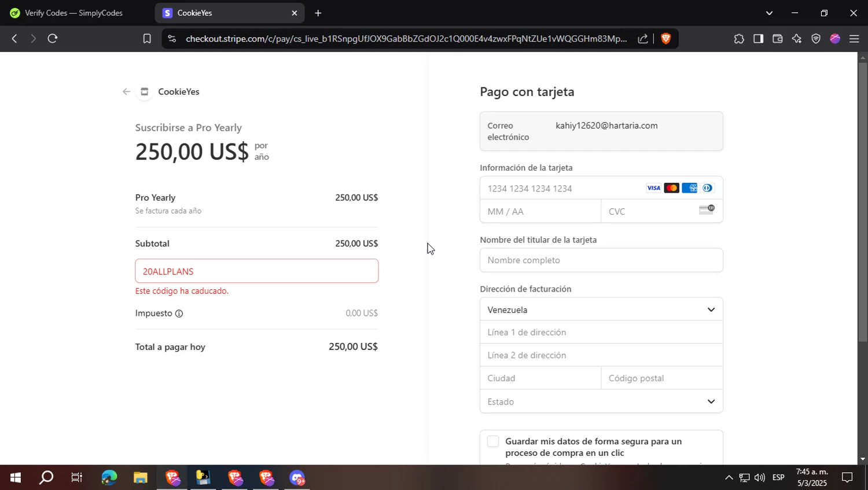Open the Brave VPN shield icon
Screen dimensions: 868x490
[x=816, y=39]
